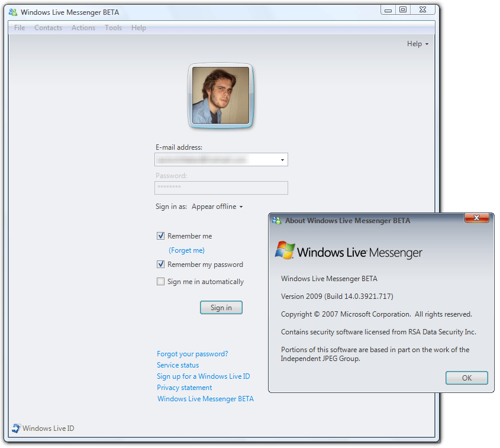Click the Sign in button
The width and height of the screenshot is (500, 448).
pyautogui.click(x=221, y=308)
